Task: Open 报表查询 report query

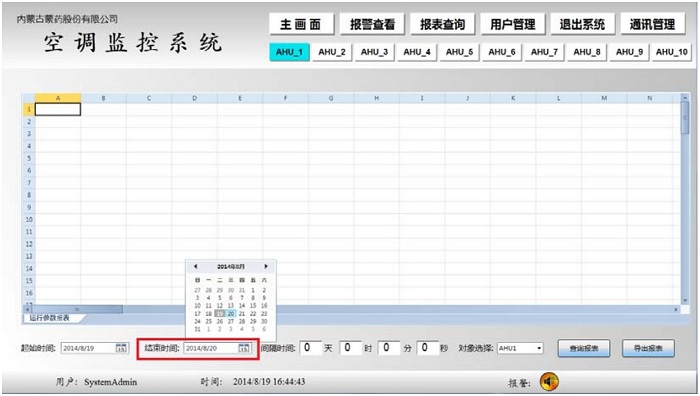Action: coord(442,24)
